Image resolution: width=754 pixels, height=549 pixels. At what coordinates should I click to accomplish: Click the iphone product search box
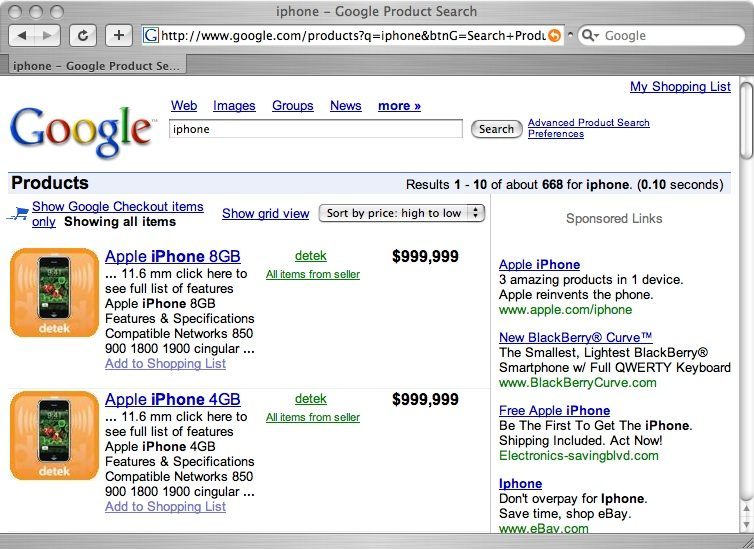315,129
